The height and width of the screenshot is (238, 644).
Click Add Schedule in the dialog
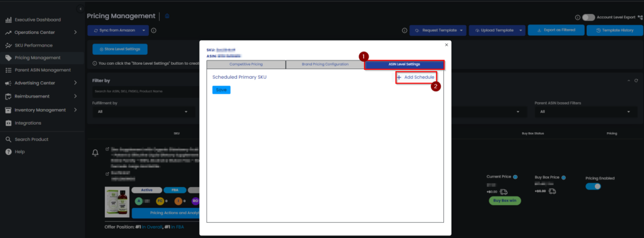[416, 77]
